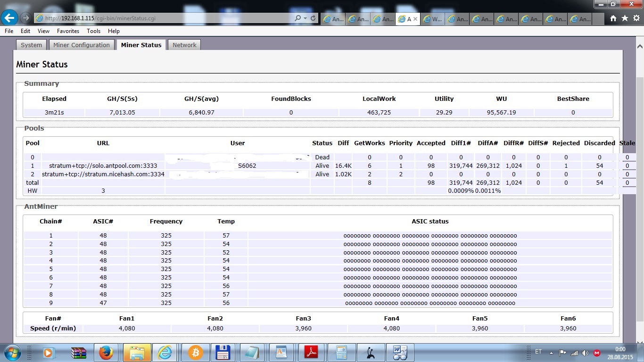Click the ASIC# value 47 for chain 9
The height and width of the screenshot is (362, 644).
(x=103, y=303)
